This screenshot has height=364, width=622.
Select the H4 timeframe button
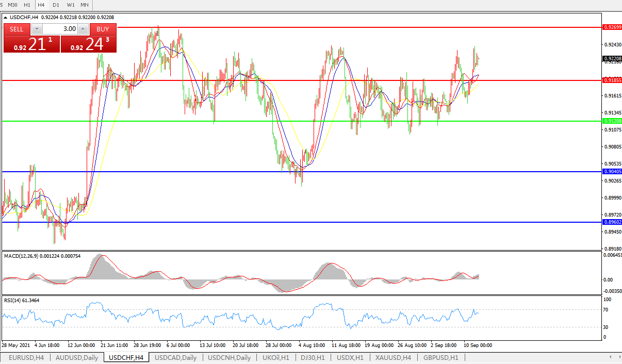[x=41, y=5]
